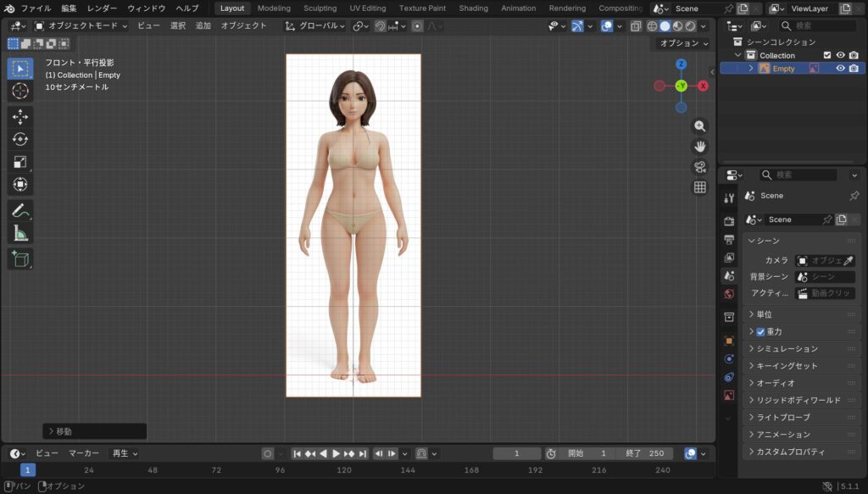Toggle camera view in viewport
This screenshot has height=494, width=868.
[x=700, y=167]
